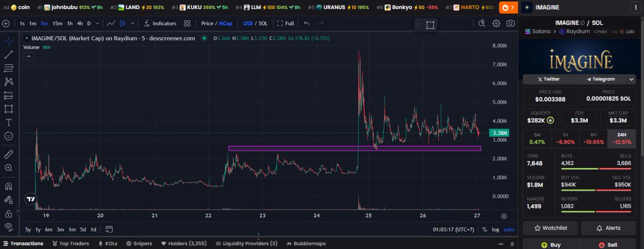Expand more time intervals dropdown
The height and width of the screenshot is (249, 644).
[97, 24]
